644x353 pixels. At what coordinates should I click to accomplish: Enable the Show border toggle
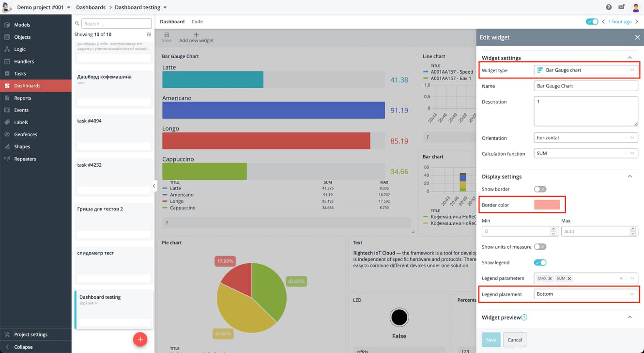(540, 189)
